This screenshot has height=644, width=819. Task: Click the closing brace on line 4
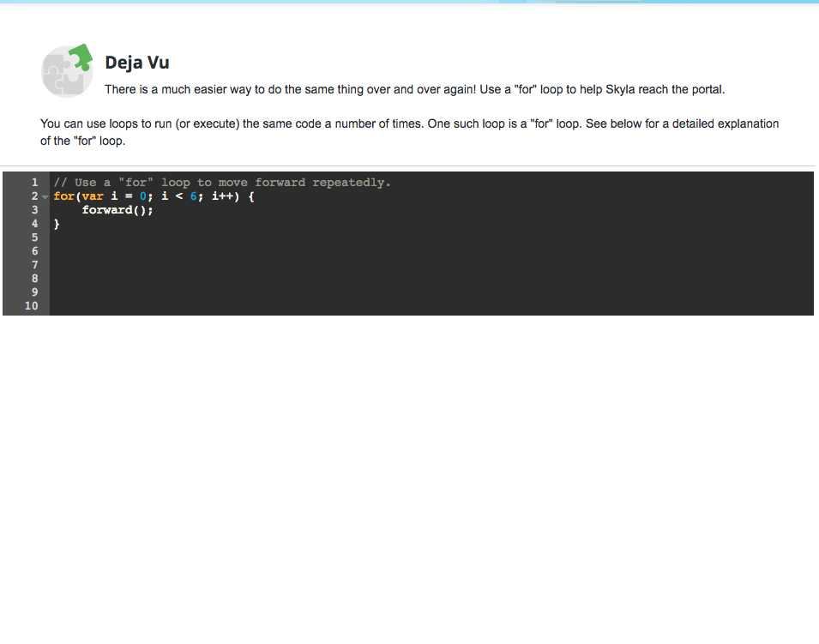coord(57,224)
